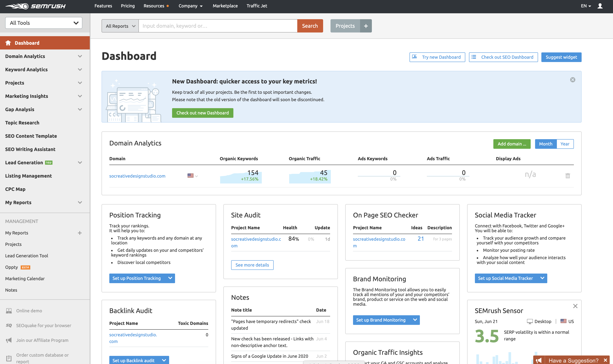Viewport: 613px width, 364px height.
Task: Expand Domain Analytics in sidebar
Action: tap(80, 56)
